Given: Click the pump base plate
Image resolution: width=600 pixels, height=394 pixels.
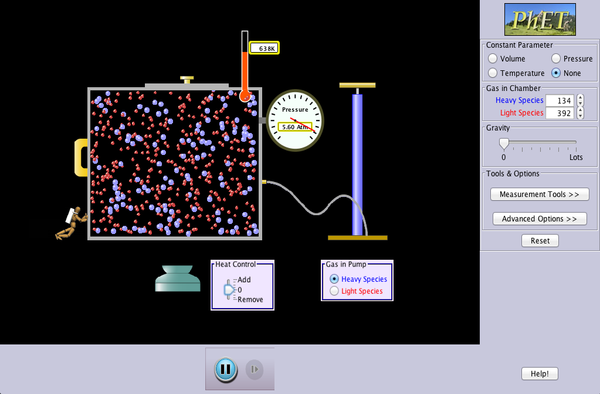Looking at the screenshot, I should click(357, 238).
